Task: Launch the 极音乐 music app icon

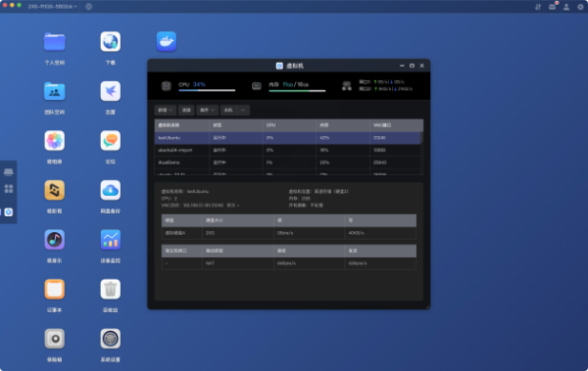Action: click(x=54, y=240)
